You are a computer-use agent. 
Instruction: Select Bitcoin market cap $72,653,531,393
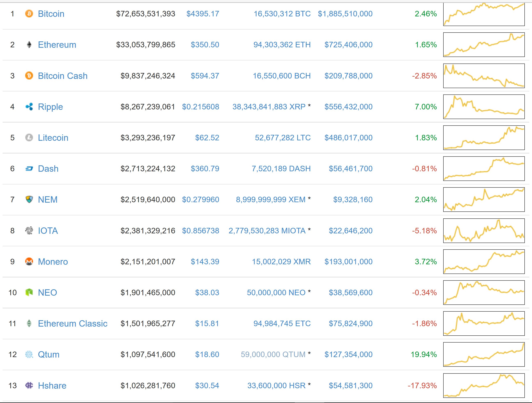(146, 14)
